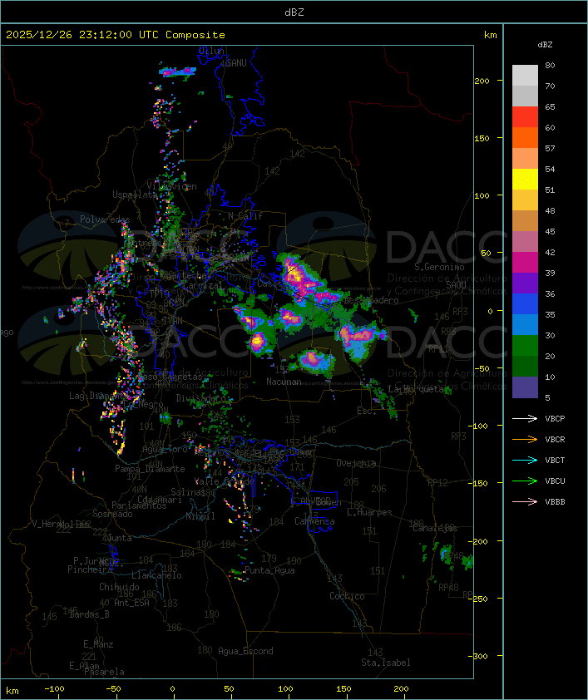The height and width of the screenshot is (700, 588).
Task: Pick the tan swatch between 48 and 45
Action: 525,220
